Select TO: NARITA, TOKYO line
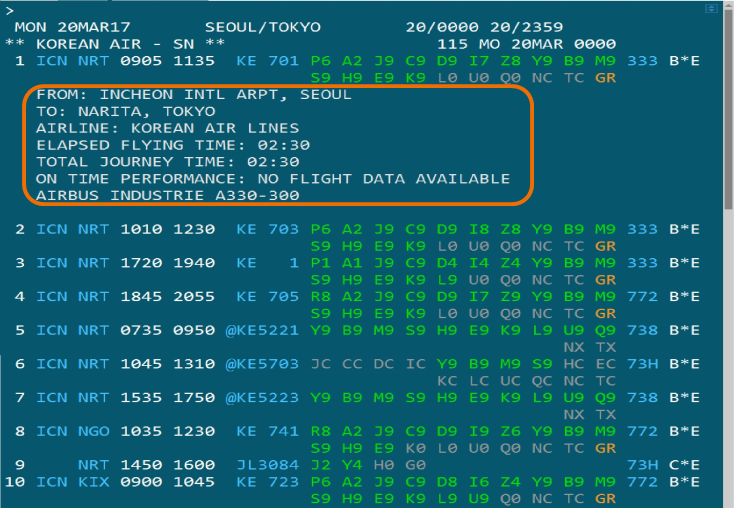734x508 pixels. (125, 111)
